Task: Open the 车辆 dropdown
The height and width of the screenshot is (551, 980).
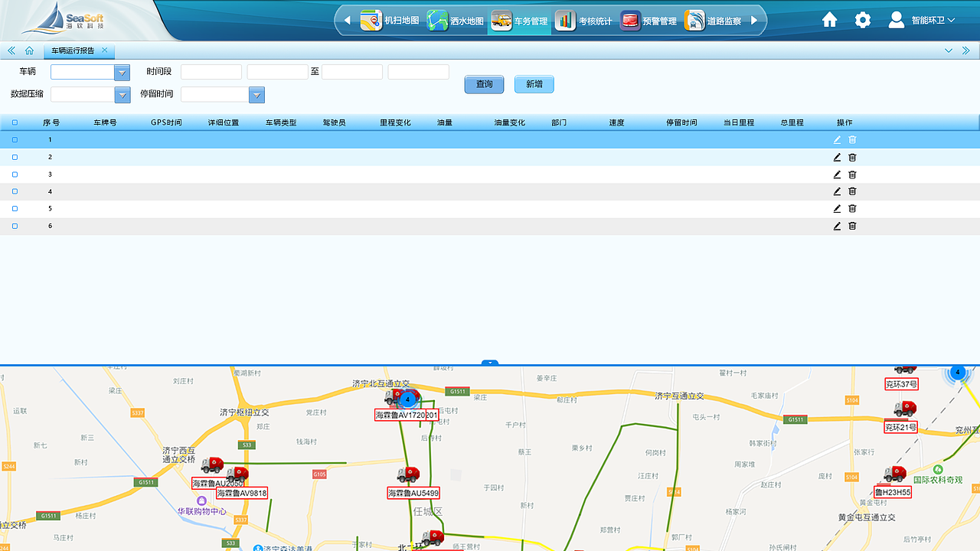Action: pos(122,72)
